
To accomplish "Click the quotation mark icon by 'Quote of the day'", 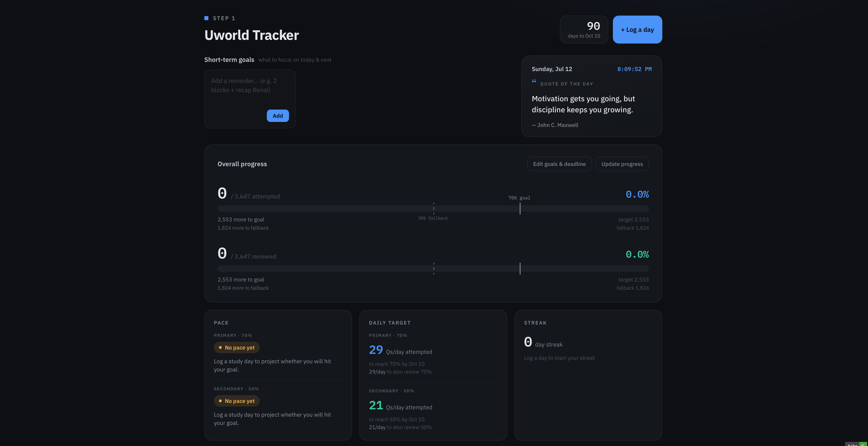I will pos(534,81).
